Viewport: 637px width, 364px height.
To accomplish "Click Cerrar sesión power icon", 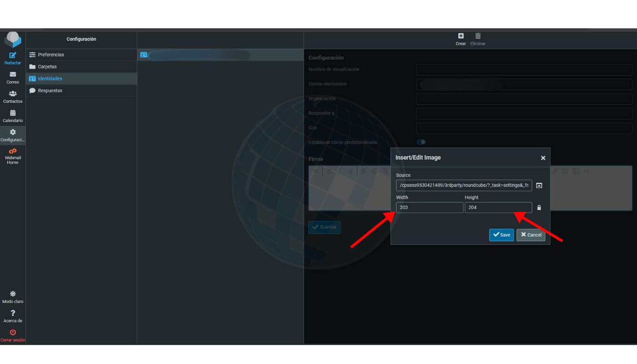I will click(x=13, y=333).
